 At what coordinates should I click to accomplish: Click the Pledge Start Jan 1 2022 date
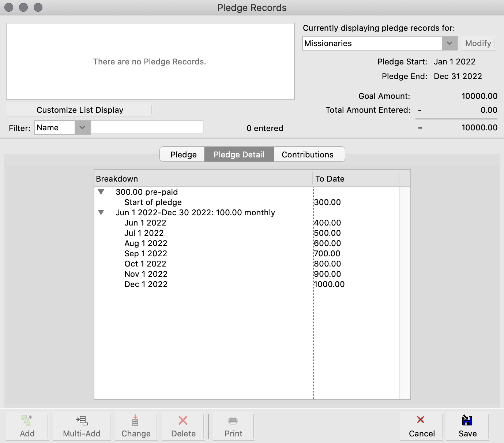455,62
